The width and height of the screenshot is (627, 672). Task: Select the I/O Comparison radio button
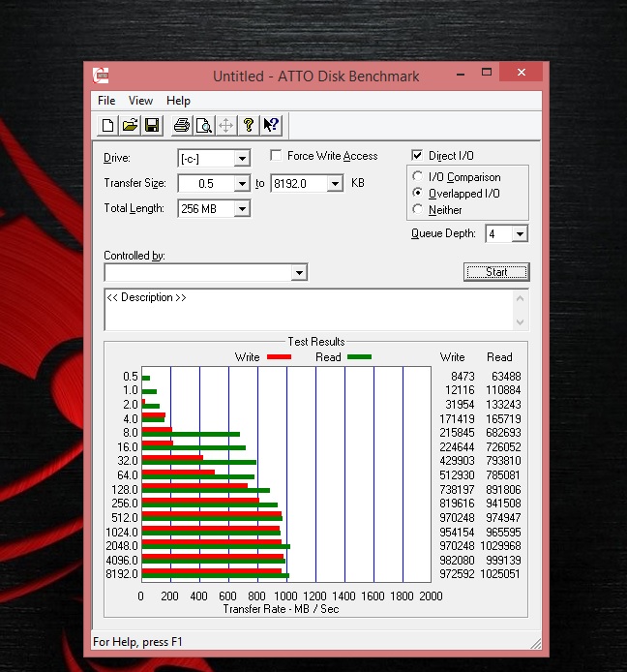coord(418,176)
